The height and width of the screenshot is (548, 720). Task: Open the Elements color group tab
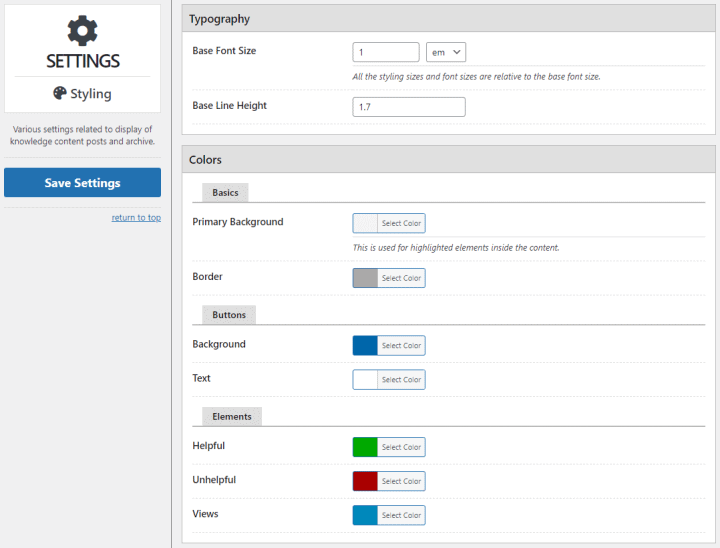point(232,417)
